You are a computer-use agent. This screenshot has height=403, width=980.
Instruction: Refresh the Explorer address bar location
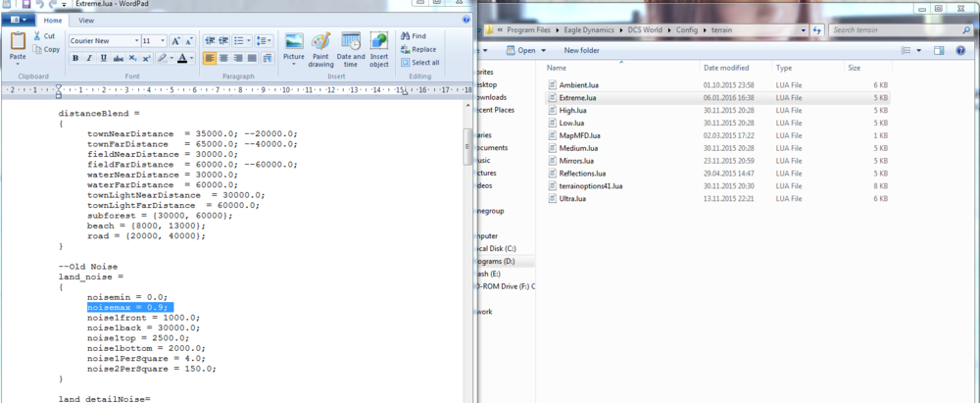817,30
